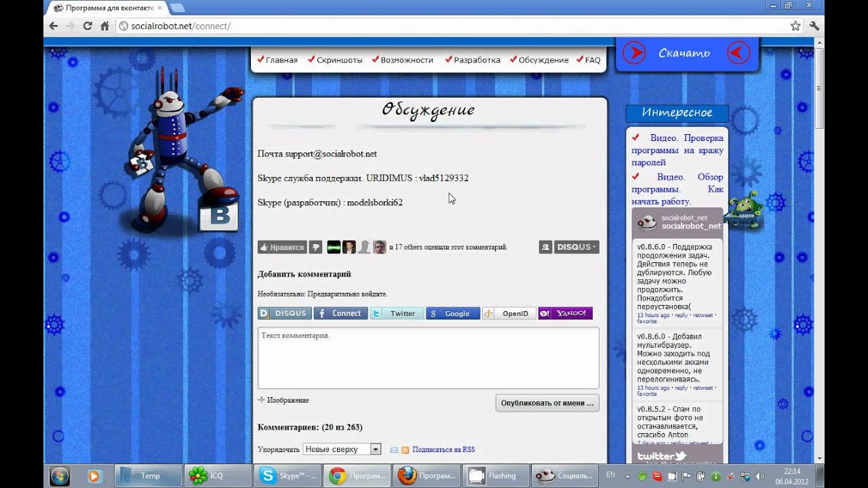Open Видео. Проверка программы на кражу паролей link

pos(677,150)
